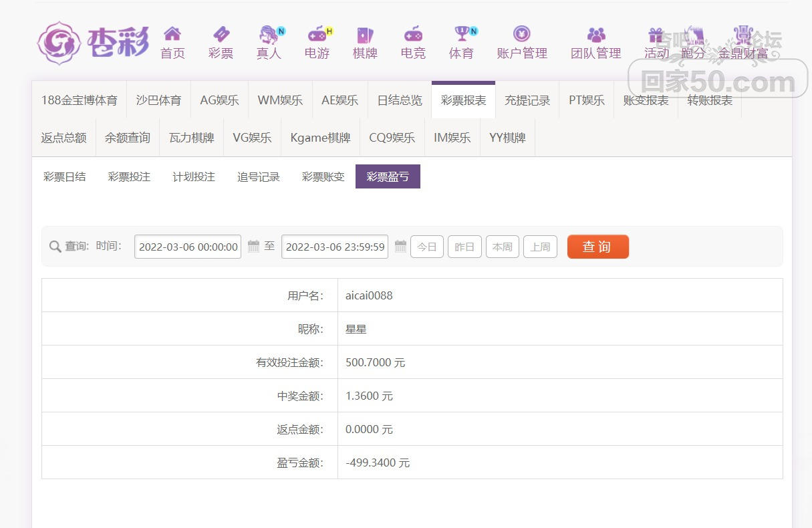Select the 真人 live dealer icon
The width and height of the screenshot is (812, 528).
[269, 34]
